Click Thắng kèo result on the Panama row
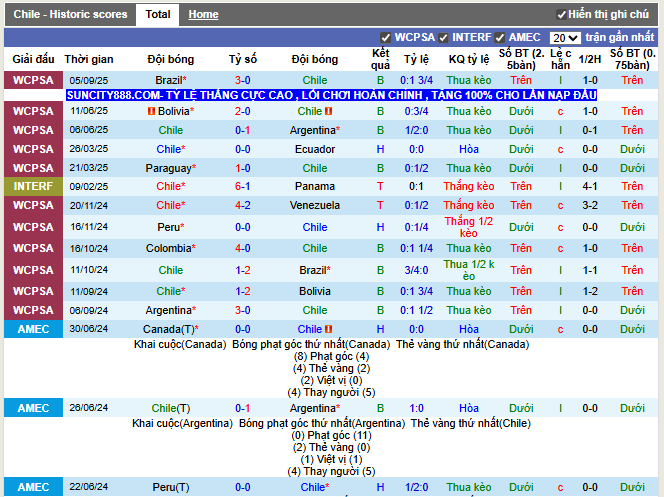 (x=469, y=186)
